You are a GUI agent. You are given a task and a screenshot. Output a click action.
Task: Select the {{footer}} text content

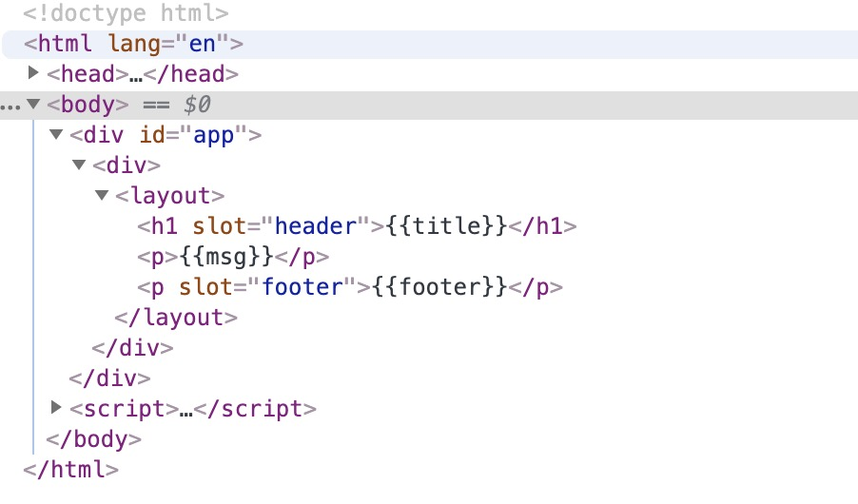click(x=440, y=287)
